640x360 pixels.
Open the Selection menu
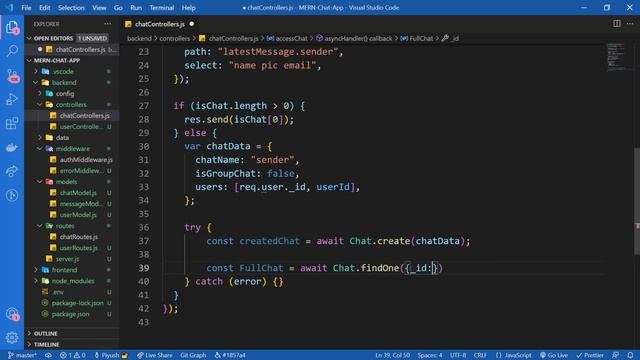pyautogui.click(x=71, y=8)
